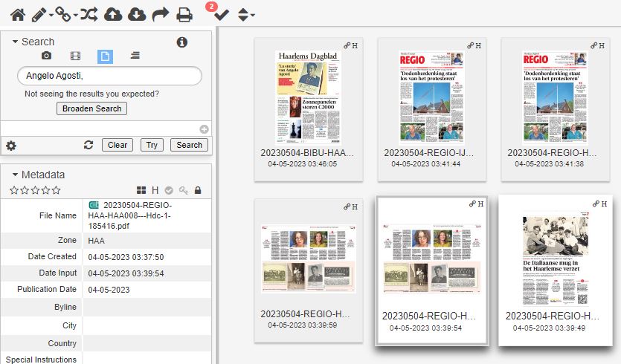Viewport: 621px width, 364px height.
Task: Toggle the photo (camera) search filter
Action: click(x=46, y=56)
